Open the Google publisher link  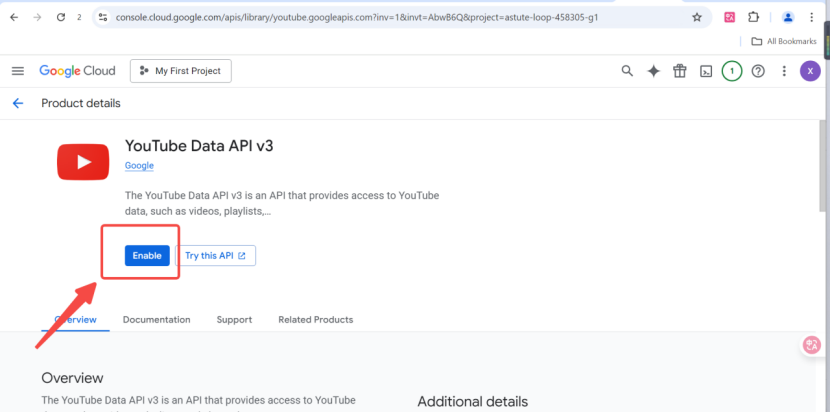(x=139, y=166)
